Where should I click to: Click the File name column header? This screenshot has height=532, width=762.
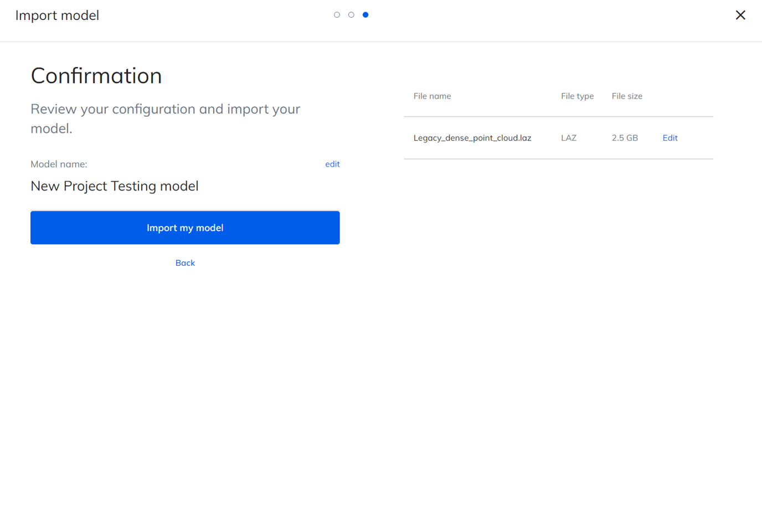[x=432, y=96]
